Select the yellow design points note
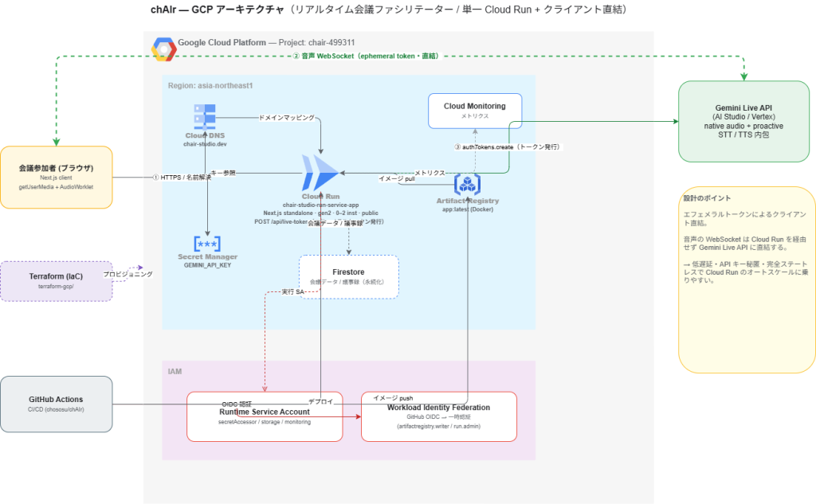This screenshot has width=816, height=504. 747,279
